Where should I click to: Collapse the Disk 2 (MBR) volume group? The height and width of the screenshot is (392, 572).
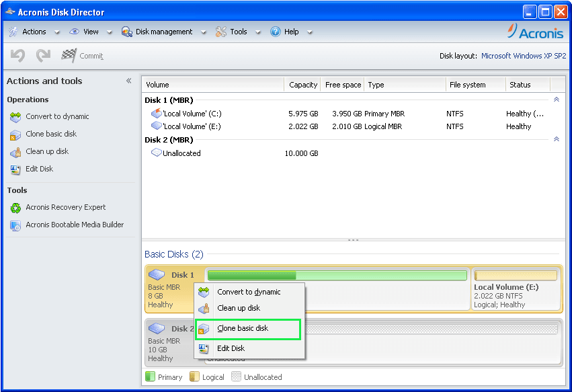tap(557, 139)
